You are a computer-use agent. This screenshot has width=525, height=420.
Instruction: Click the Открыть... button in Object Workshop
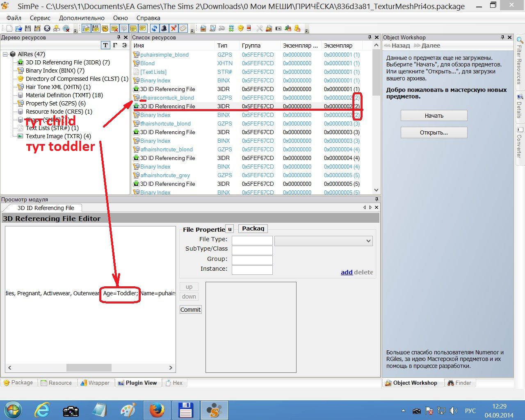tap(434, 132)
